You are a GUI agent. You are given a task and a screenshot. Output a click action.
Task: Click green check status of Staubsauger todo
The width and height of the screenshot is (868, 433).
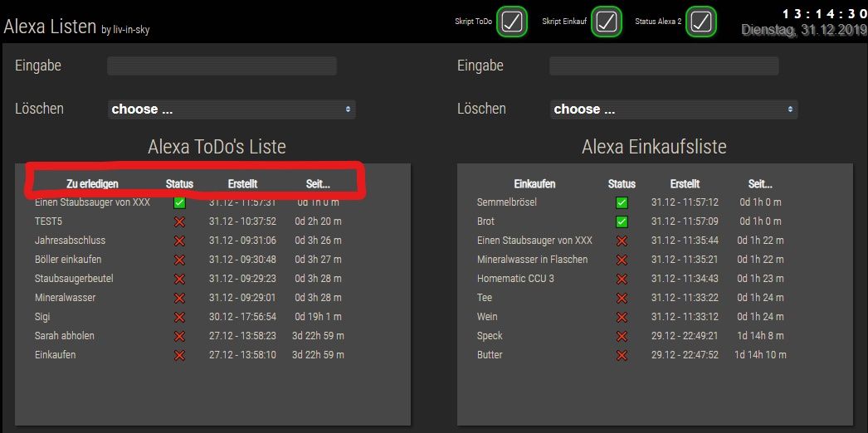click(179, 203)
